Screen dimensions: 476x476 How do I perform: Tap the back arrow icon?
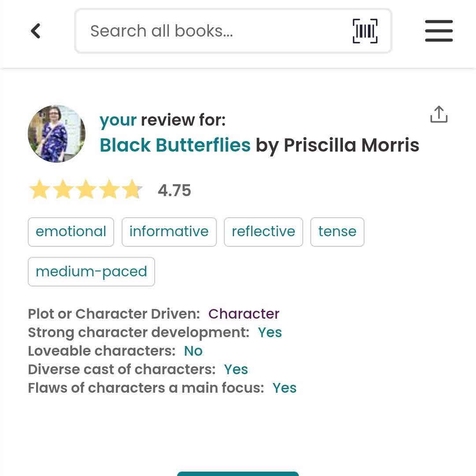pyautogui.click(x=36, y=31)
